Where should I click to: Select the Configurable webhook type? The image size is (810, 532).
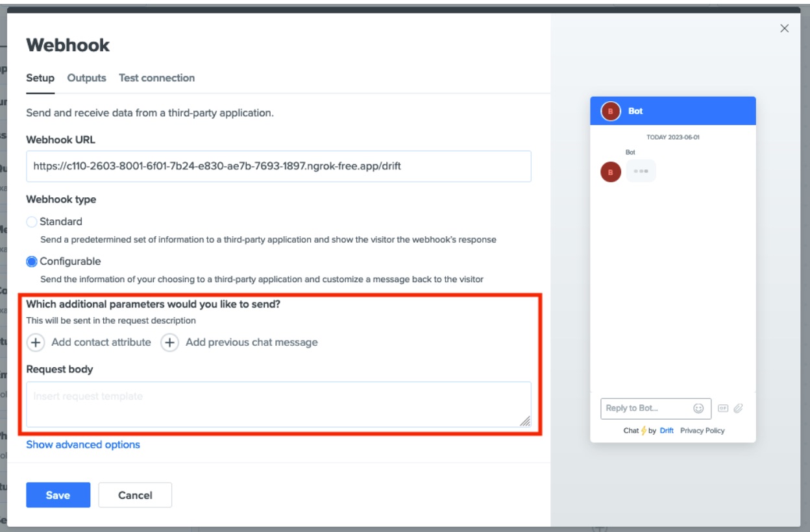click(x=32, y=261)
